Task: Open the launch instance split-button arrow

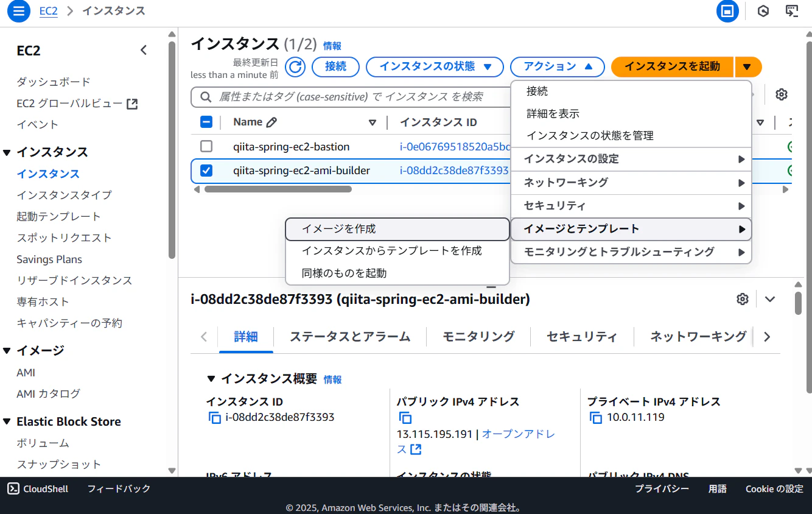Action: pos(748,66)
